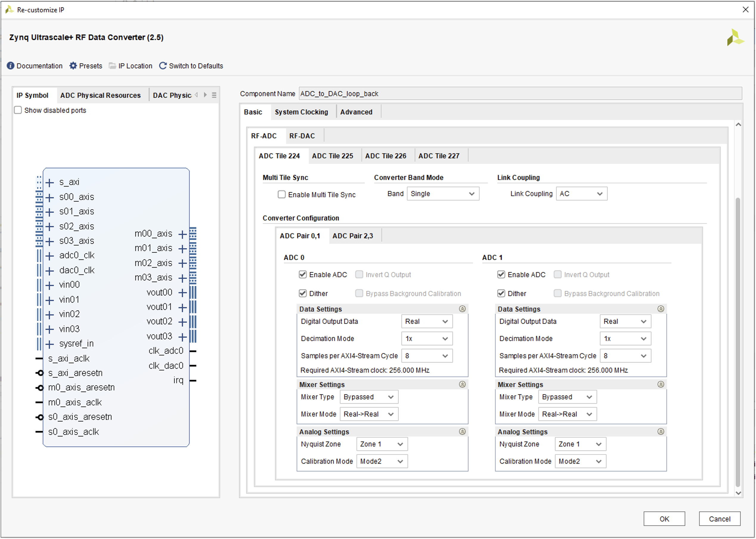Open ADC Physical Resources tab

(x=100, y=95)
